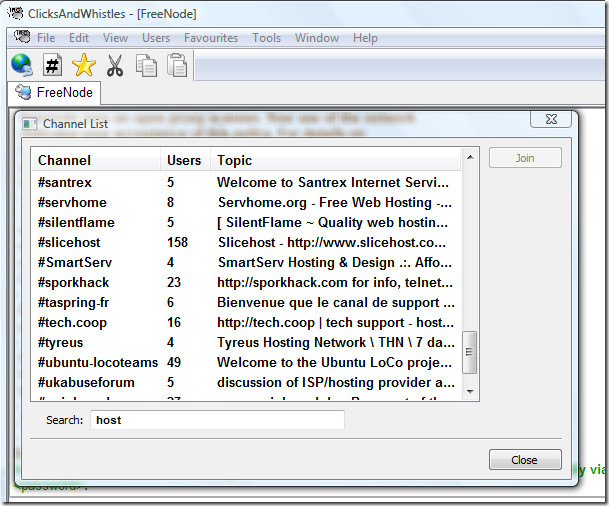This screenshot has height=506, width=609.
Task: Select the #tyreus channel row
Action: click(247, 343)
